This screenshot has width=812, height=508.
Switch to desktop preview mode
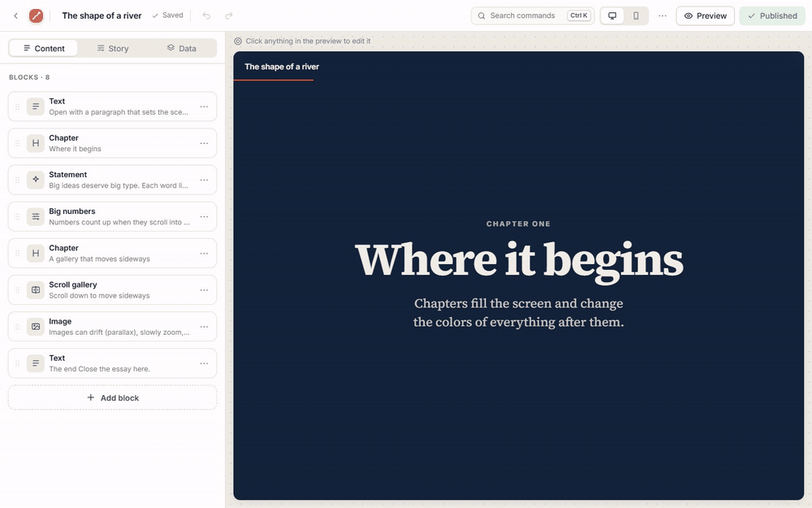click(x=612, y=15)
